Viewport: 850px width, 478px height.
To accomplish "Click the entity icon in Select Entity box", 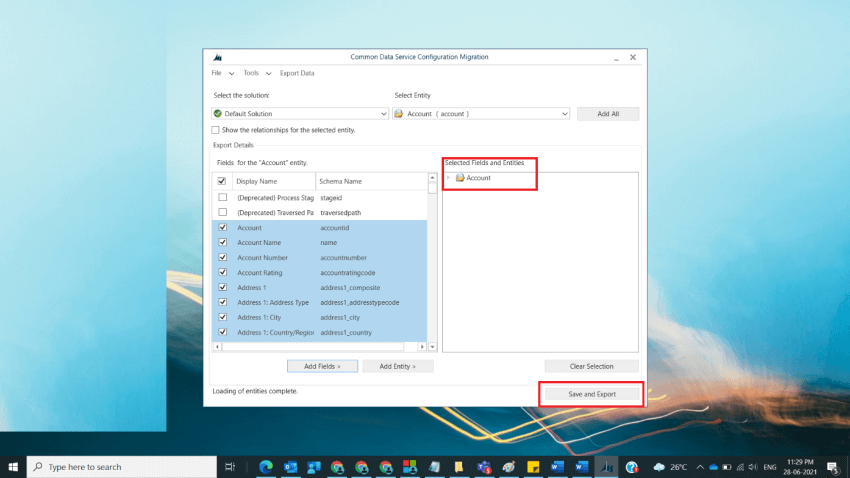I will (x=399, y=114).
